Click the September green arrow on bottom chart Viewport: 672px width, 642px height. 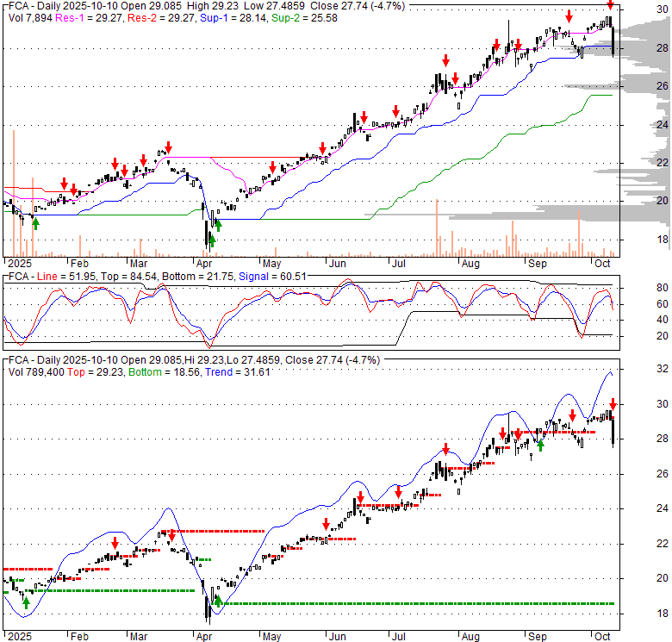click(540, 444)
